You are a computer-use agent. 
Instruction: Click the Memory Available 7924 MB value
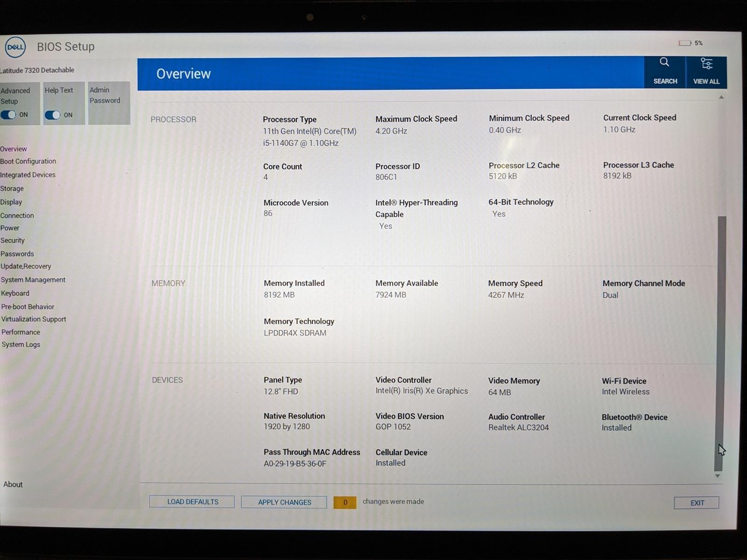click(x=391, y=295)
